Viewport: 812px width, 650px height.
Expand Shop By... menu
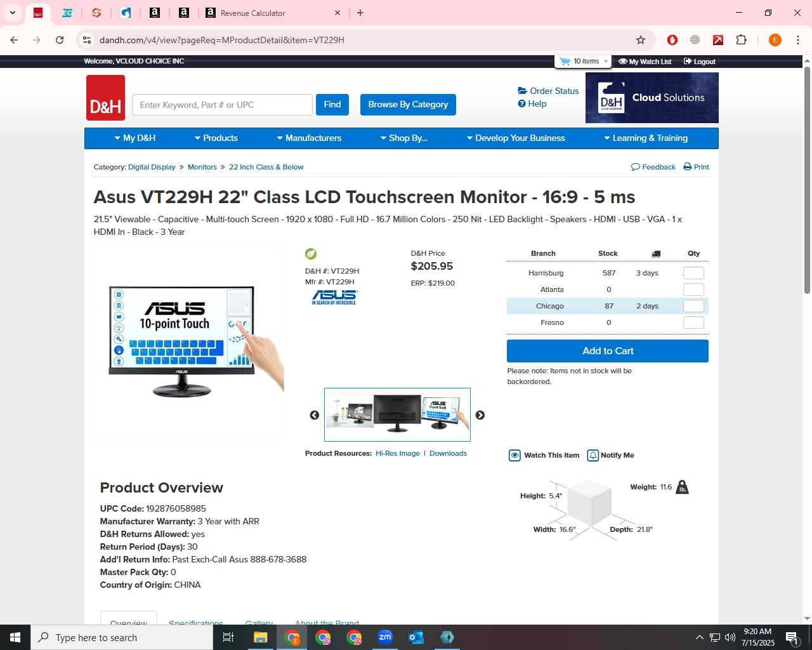pyautogui.click(x=404, y=138)
